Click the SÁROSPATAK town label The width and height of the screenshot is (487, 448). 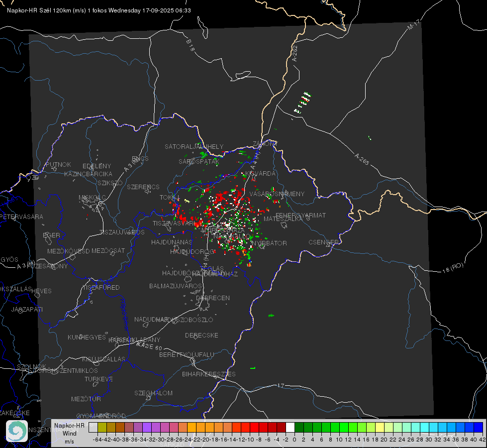tap(199, 161)
